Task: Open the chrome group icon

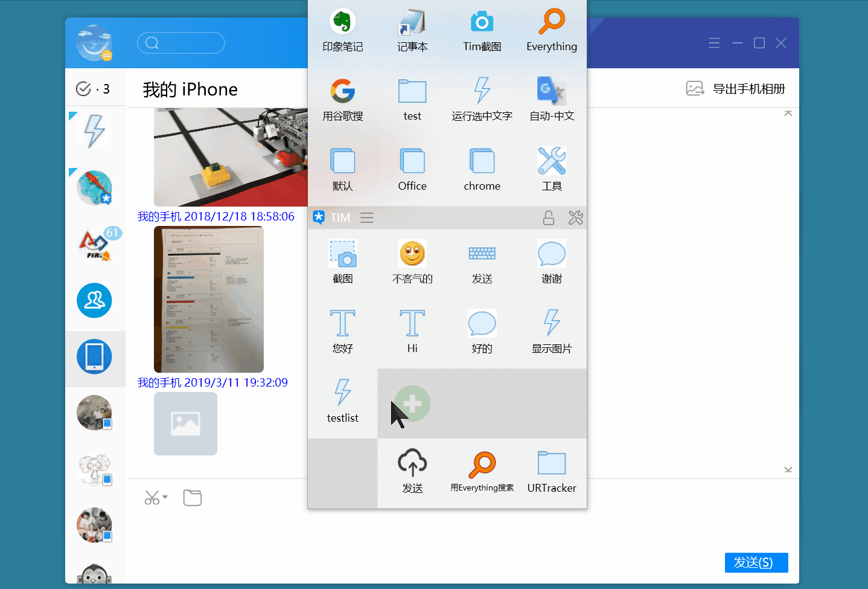Action: coord(482,161)
